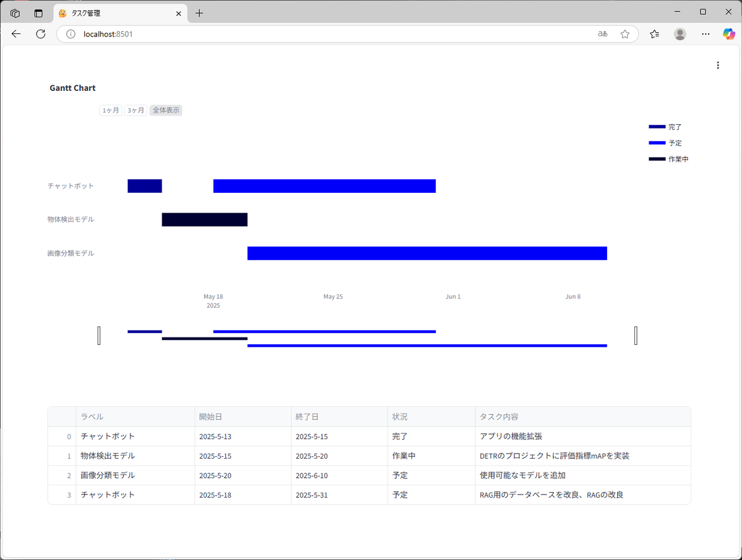Viewport: 742px width, 560px height.
Task: Select the row 3 チャットボット label cell
Action: (135, 494)
